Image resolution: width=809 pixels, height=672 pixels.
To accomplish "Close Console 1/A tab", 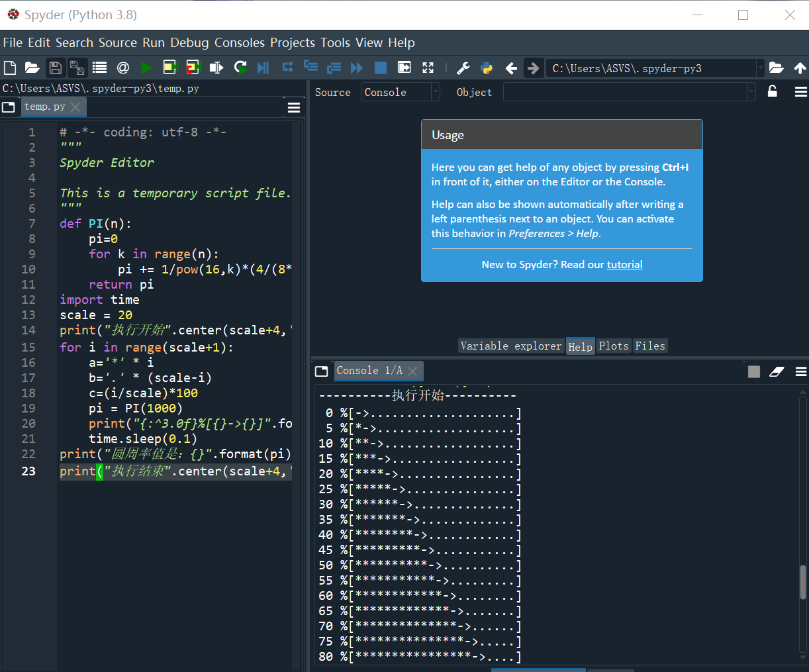I will coord(412,371).
